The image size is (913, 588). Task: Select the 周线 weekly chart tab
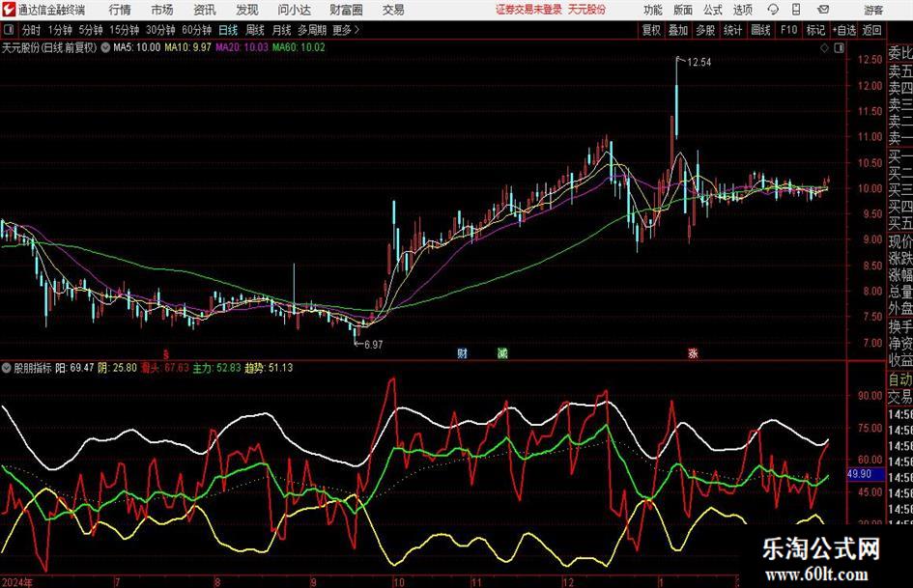[254, 30]
